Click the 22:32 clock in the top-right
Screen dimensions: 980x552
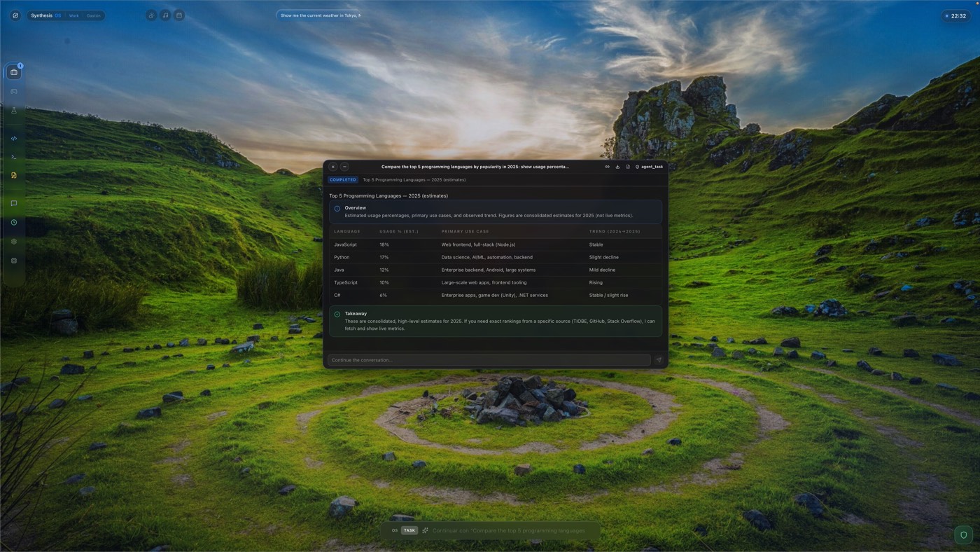click(956, 15)
